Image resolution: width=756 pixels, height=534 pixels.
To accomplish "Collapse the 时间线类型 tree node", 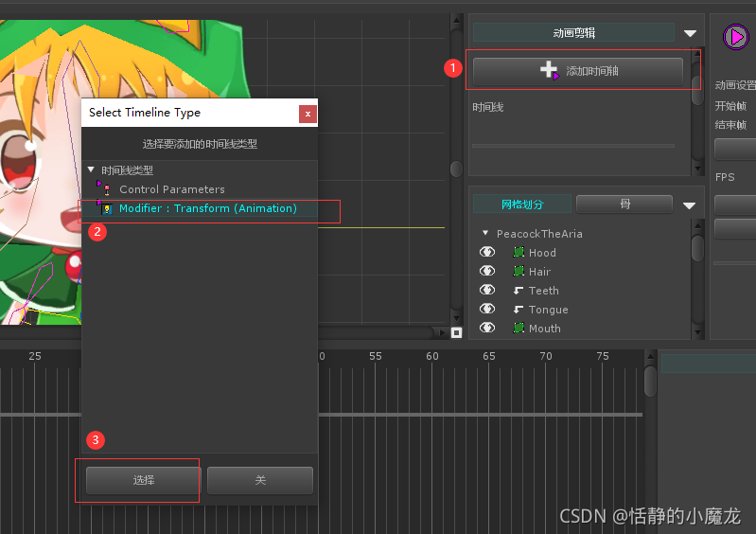I will pos(91,169).
